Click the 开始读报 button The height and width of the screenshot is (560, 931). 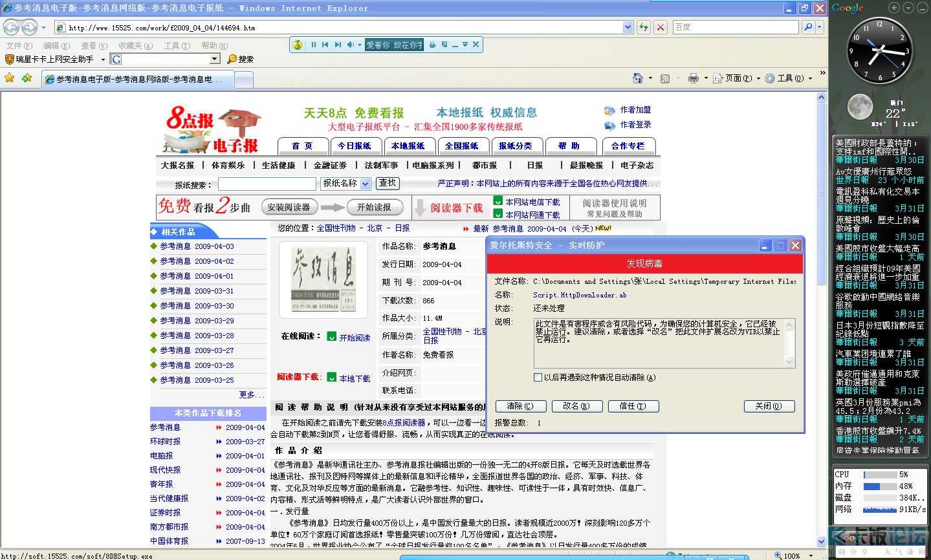click(375, 208)
